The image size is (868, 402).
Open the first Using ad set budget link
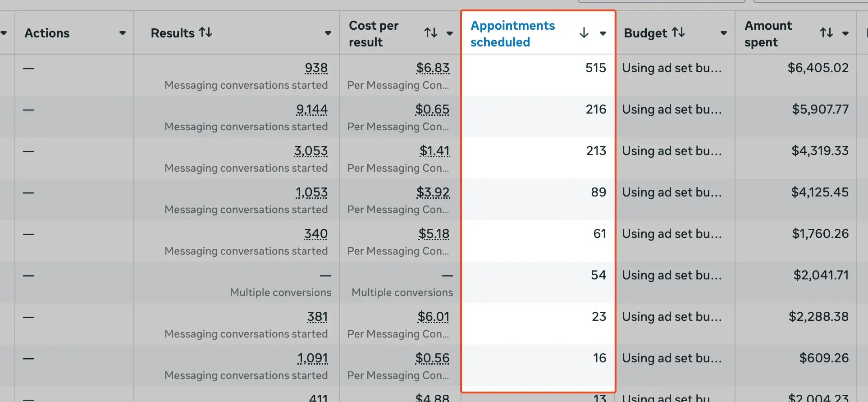tap(672, 68)
